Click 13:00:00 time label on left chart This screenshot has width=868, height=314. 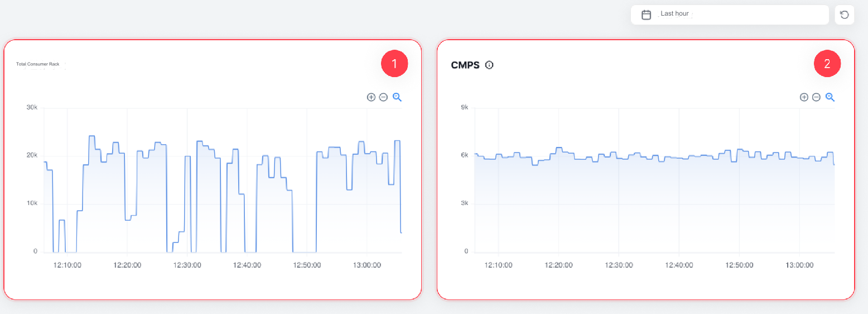367,265
